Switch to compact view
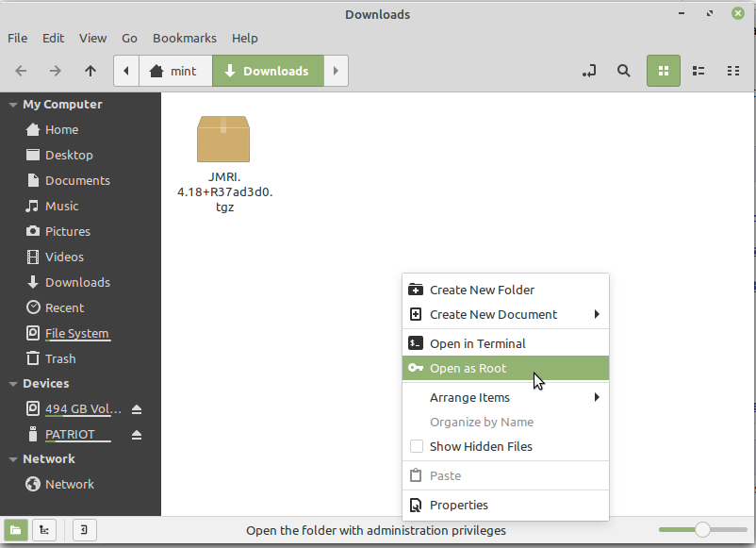Image resolution: width=756 pixels, height=548 pixels. [732, 71]
